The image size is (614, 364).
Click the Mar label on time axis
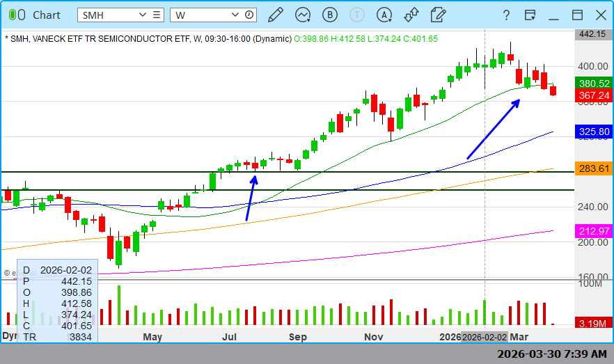click(519, 337)
